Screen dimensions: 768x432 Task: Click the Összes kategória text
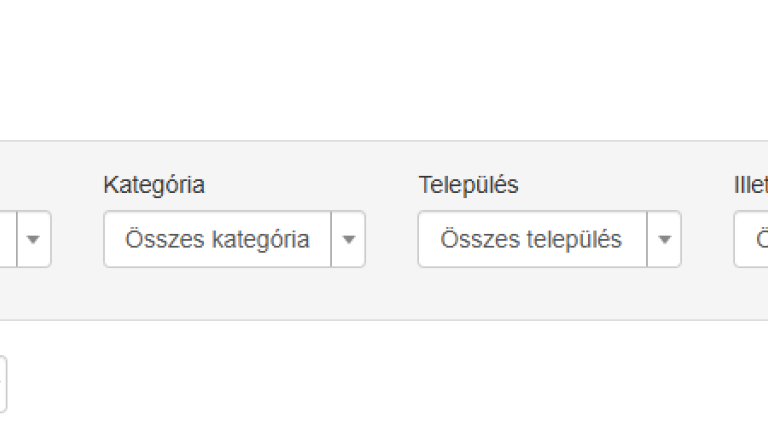pyautogui.click(x=217, y=240)
